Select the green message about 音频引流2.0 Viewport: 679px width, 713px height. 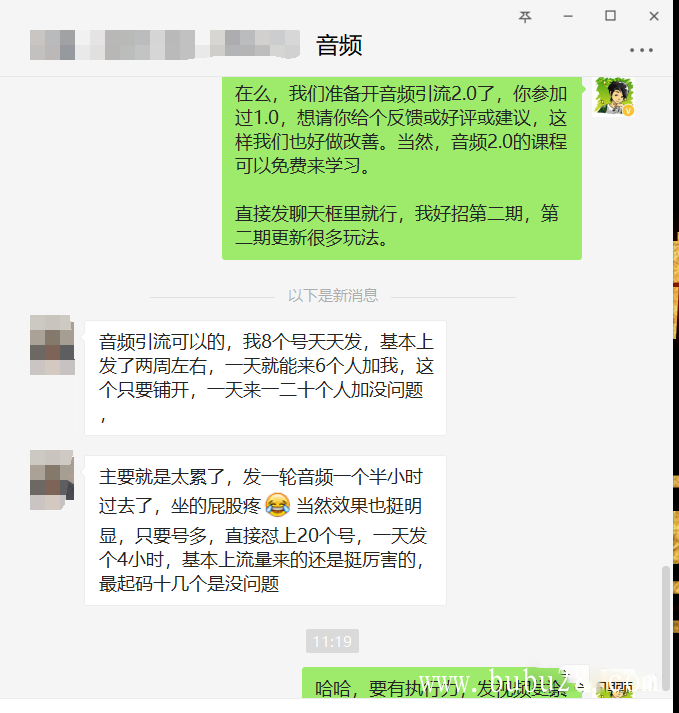pos(402,168)
